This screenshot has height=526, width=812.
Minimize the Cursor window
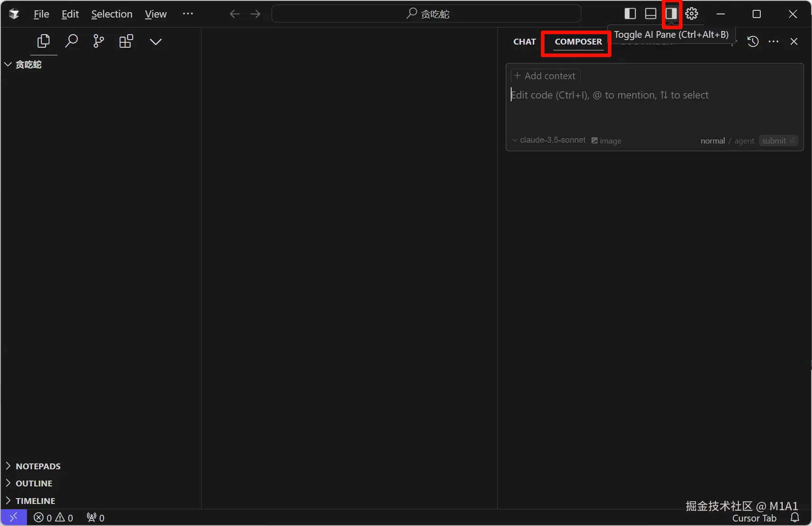point(721,14)
